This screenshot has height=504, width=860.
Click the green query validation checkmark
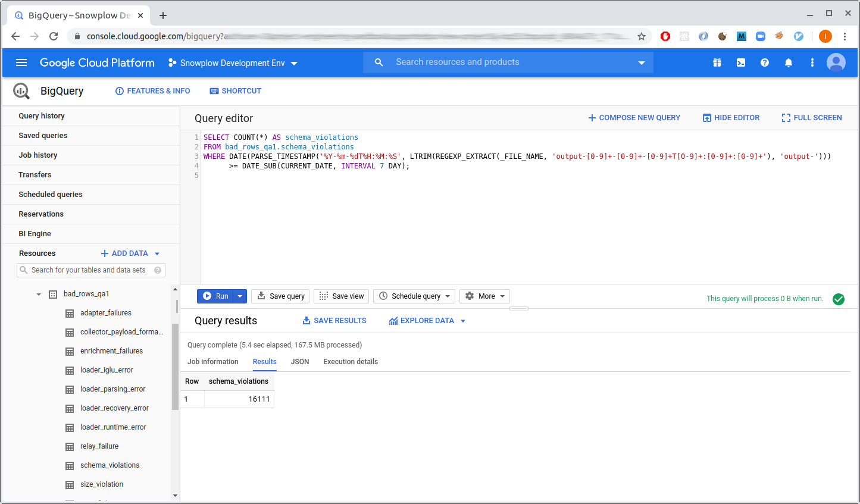tap(839, 299)
